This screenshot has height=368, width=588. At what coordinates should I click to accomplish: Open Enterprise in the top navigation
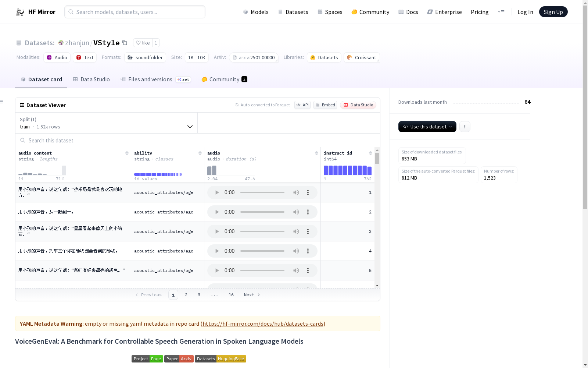(445, 12)
